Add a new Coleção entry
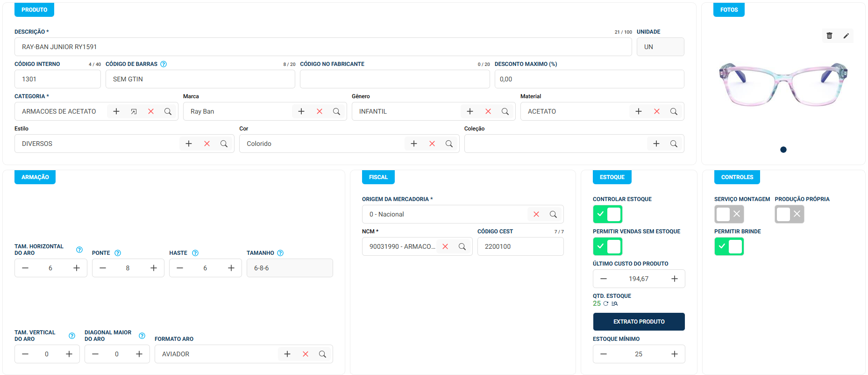The image size is (868, 375). [x=656, y=144]
